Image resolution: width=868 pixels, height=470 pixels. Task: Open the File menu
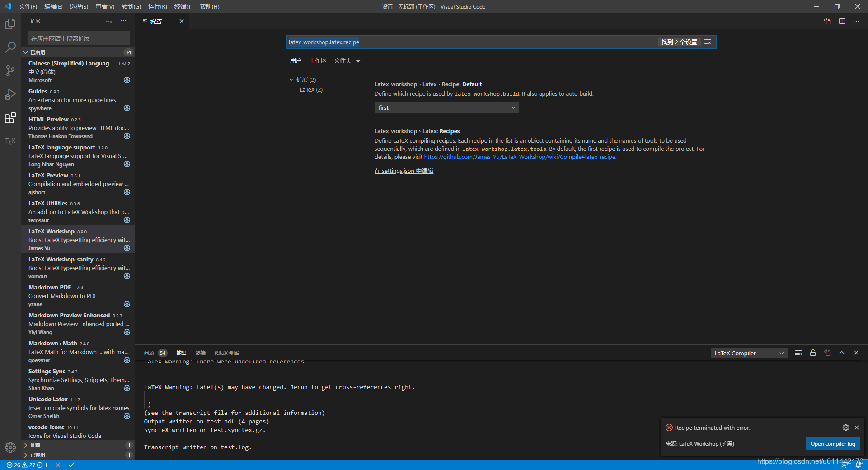(28, 6)
